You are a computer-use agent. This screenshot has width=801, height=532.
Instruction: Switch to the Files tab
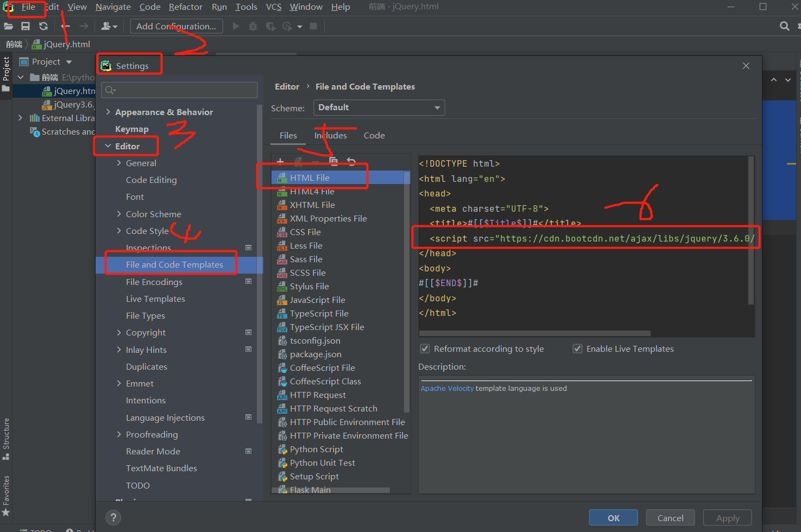(288, 136)
